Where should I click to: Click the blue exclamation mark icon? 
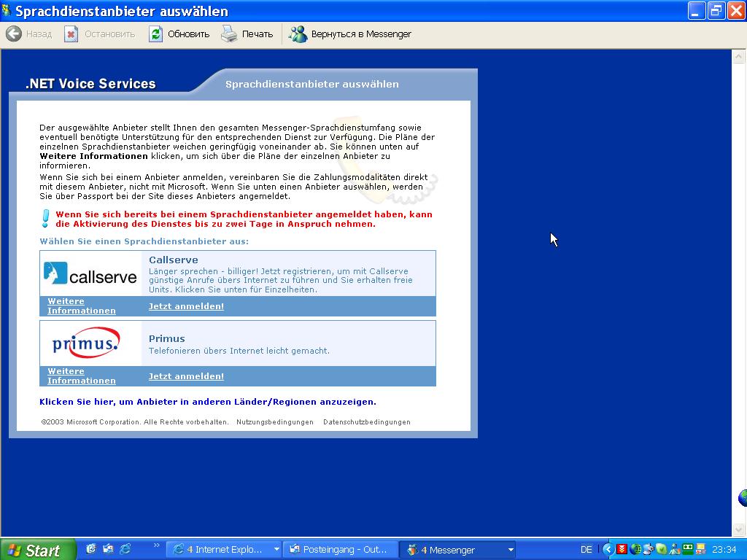coord(46,219)
